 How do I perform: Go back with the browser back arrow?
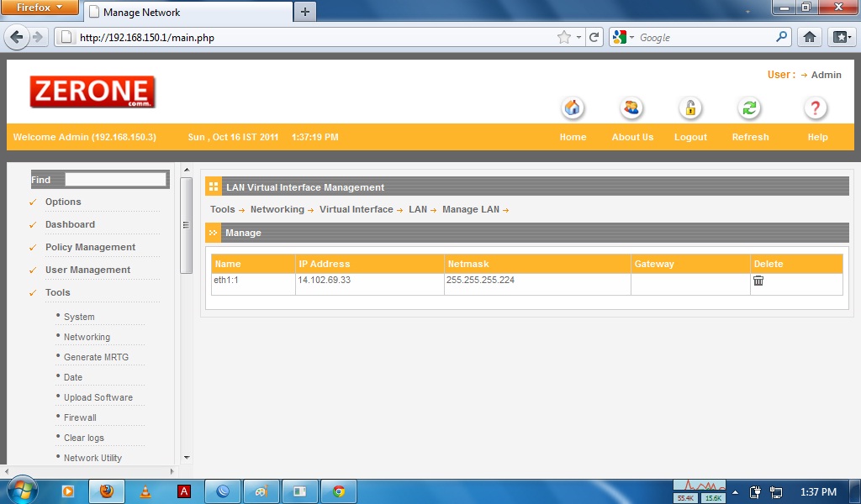pos(17,37)
